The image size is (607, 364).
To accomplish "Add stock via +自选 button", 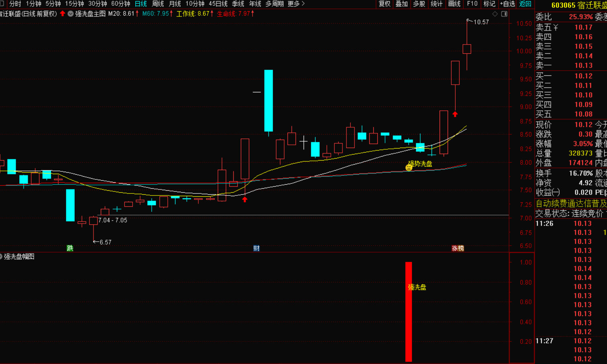I will pos(507,4).
